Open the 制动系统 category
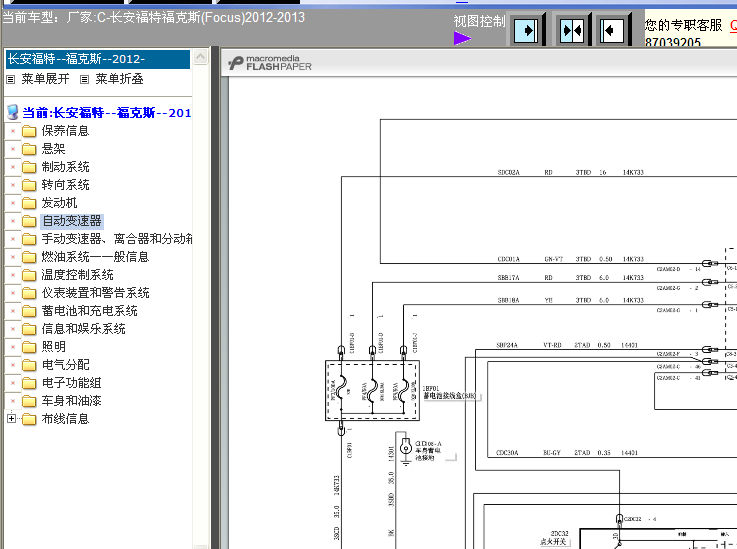This screenshot has width=737, height=549. click(x=65, y=167)
